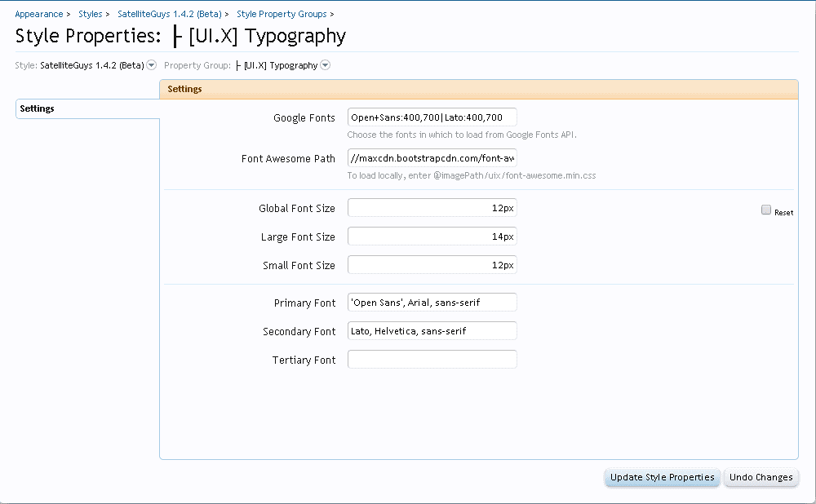The image size is (816, 504).
Task: Go to the Styles breadcrumb link
Action: [x=90, y=14]
